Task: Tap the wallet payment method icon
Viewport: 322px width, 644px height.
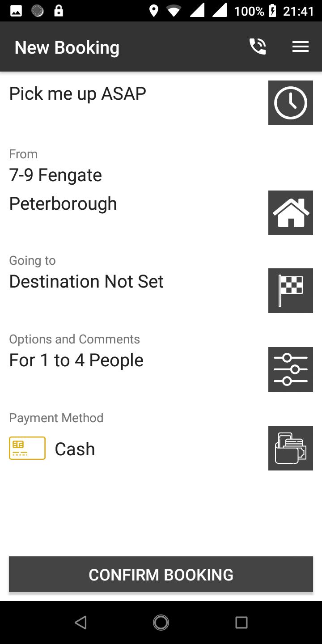Action: (x=291, y=448)
